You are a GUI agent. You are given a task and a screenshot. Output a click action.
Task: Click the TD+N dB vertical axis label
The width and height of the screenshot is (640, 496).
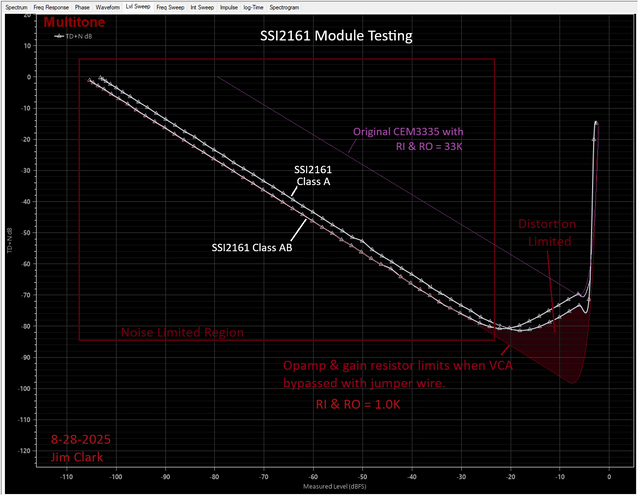click(10, 240)
